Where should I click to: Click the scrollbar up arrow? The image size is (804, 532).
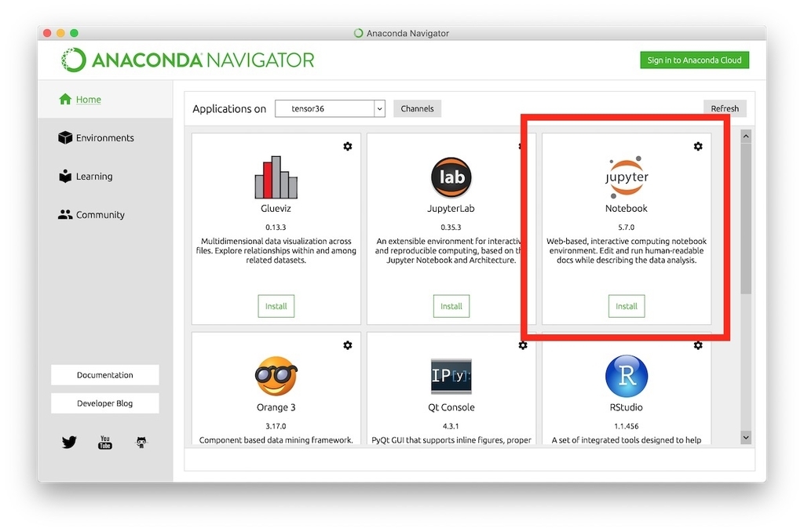tap(746, 137)
